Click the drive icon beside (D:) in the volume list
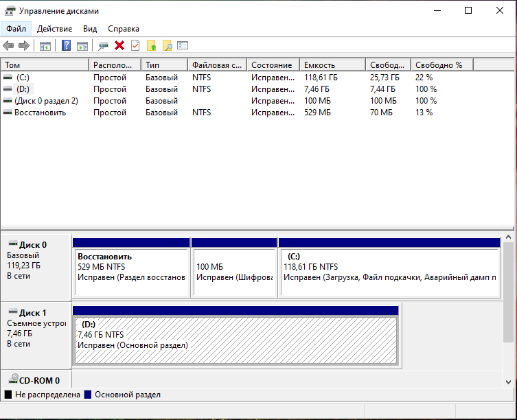Screen dimensions: 517x420 (x=8, y=89)
